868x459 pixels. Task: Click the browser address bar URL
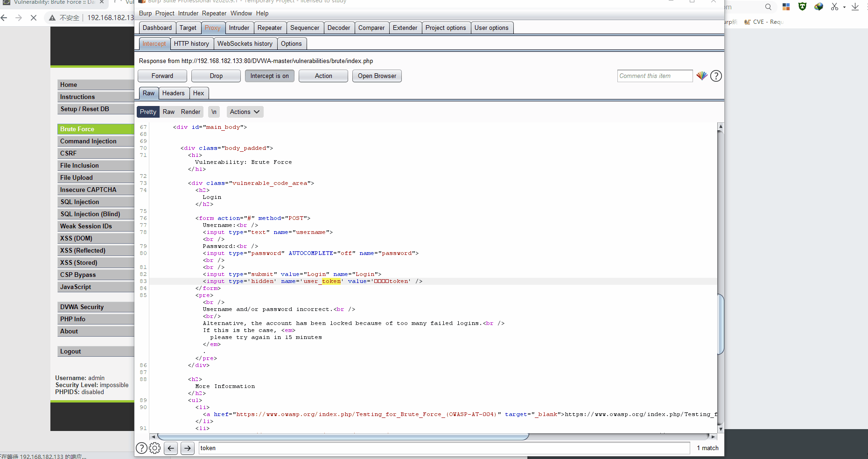[x=110, y=18]
